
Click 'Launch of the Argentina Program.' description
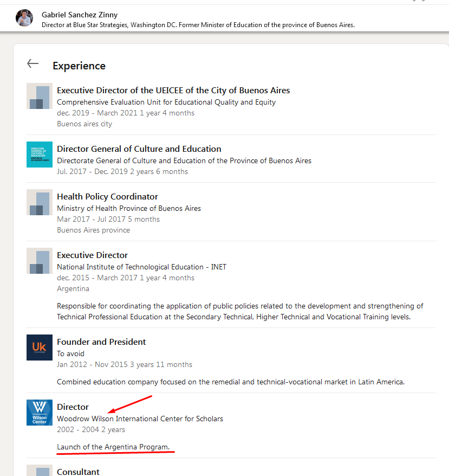(x=113, y=447)
